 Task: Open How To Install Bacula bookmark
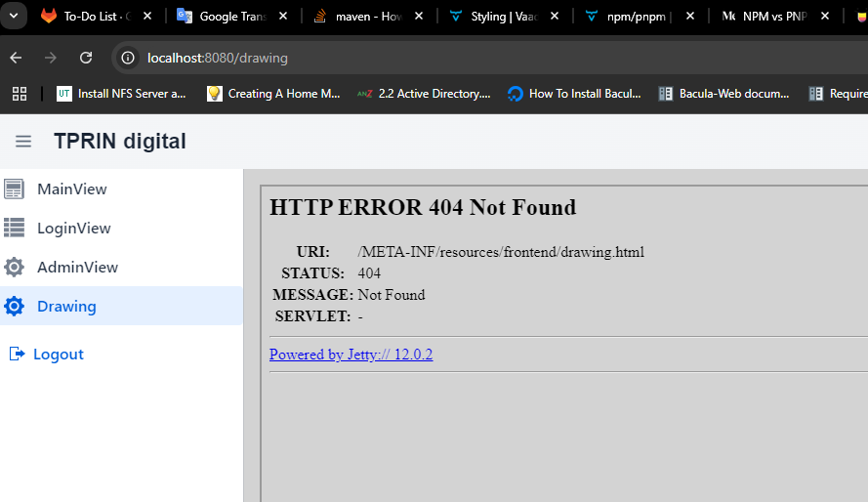(x=574, y=94)
